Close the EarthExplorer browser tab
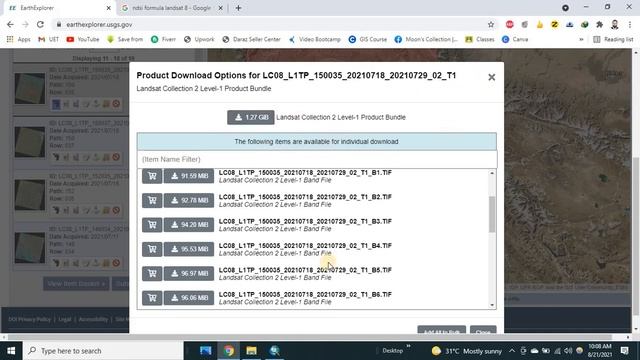Image resolution: width=640 pixels, height=360 pixels. 109,8
